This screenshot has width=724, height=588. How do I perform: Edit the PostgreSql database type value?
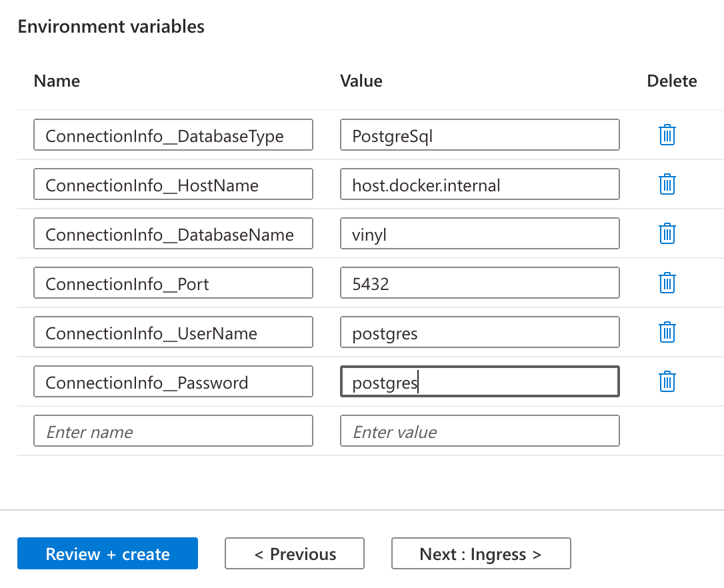479,135
